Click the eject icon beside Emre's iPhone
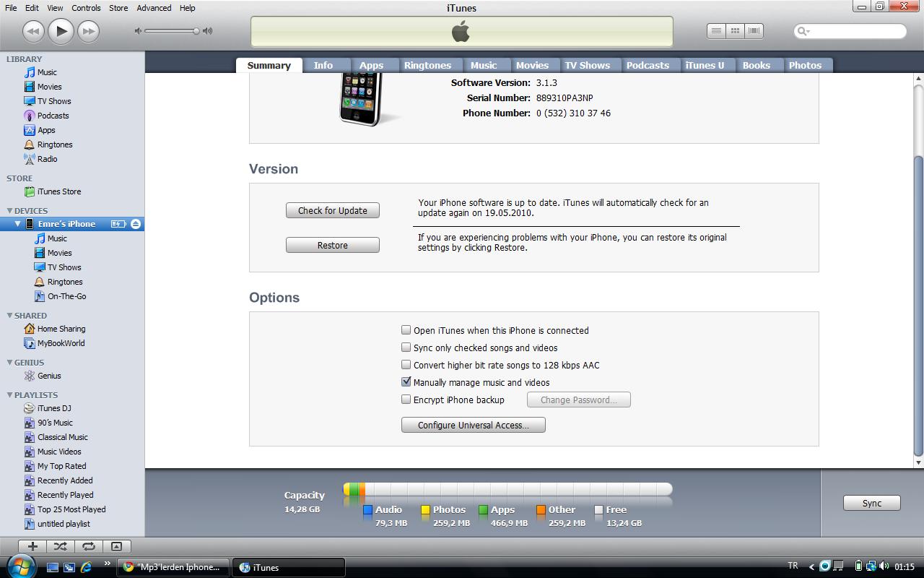The height and width of the screenshot is (578, 924). (136, 224)
